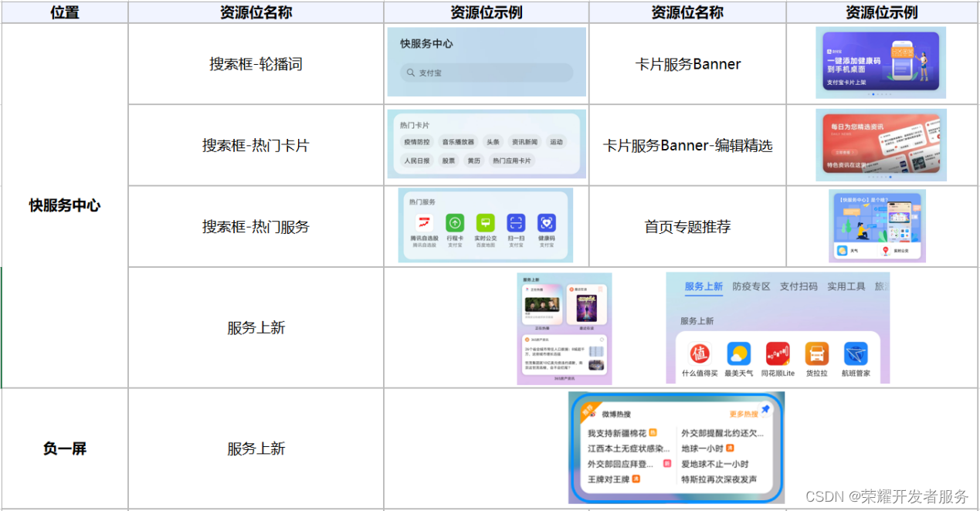
Task: Tap the 腾讯自选股 hot service icon
Action: pos(424,223)
